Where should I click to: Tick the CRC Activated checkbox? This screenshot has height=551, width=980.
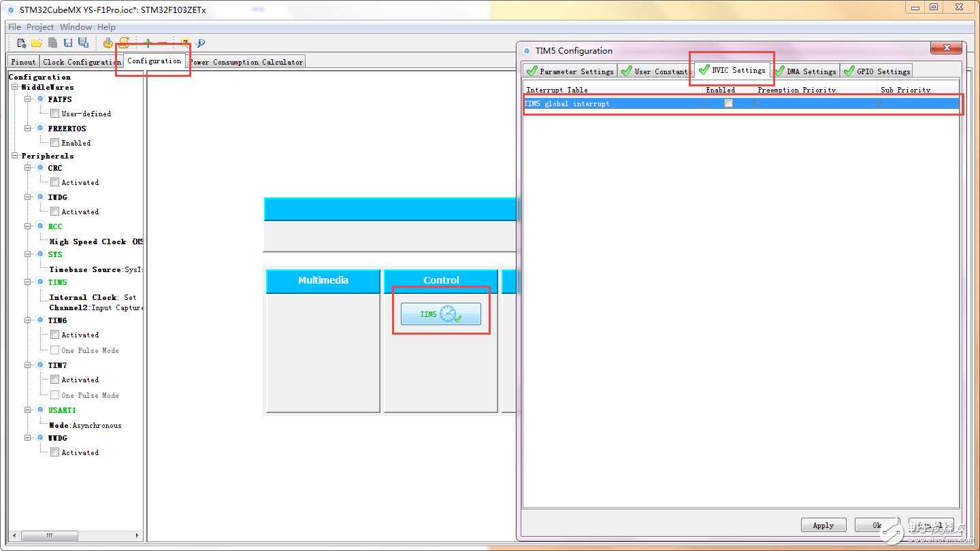tap(55, 182)
